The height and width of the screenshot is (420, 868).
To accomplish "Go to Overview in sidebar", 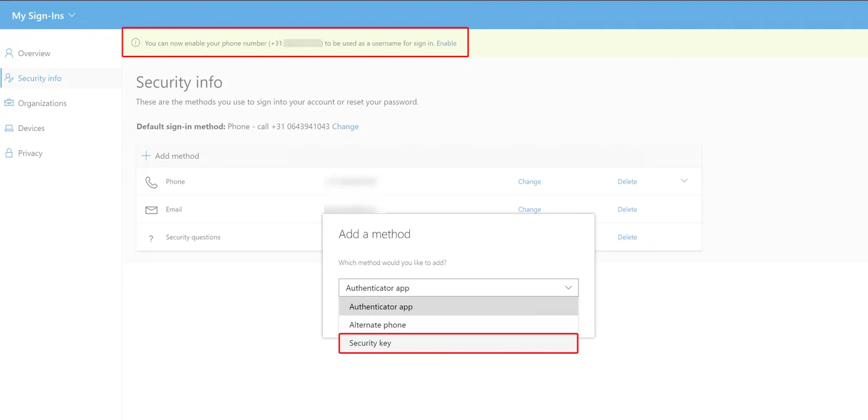I will coord(34,53).
